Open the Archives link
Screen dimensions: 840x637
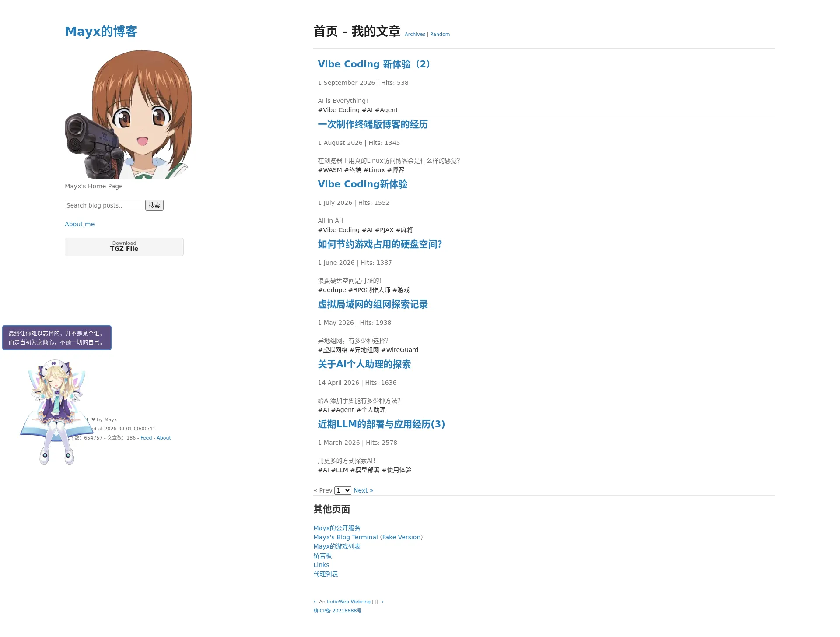coord(415,34)
